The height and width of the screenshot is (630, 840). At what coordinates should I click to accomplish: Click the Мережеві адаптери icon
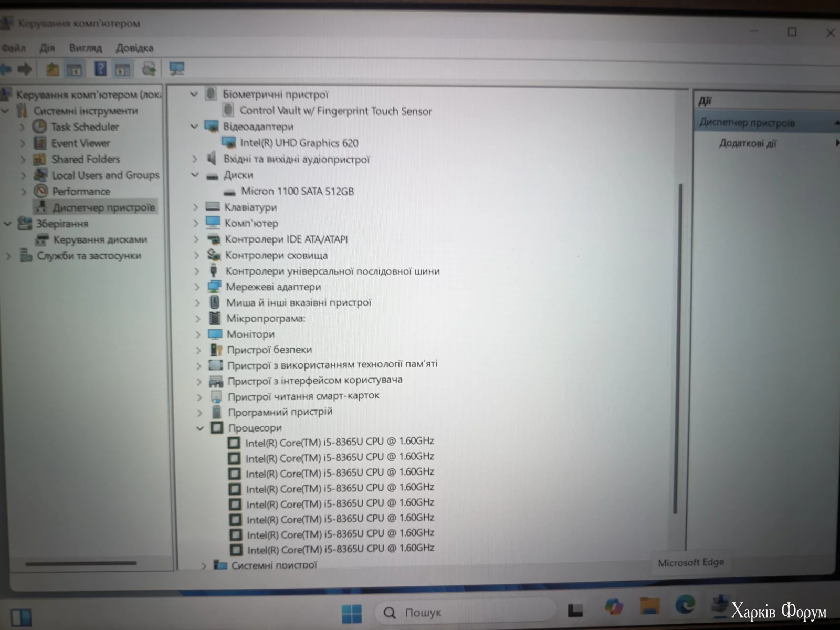214,287
